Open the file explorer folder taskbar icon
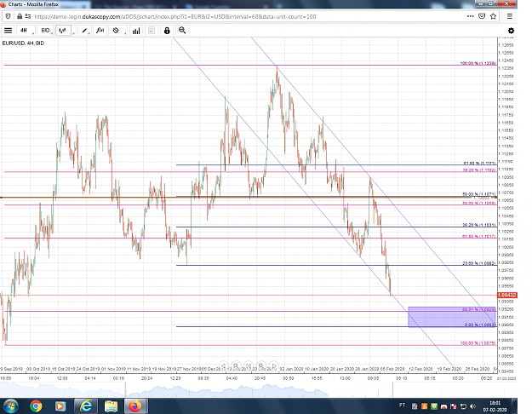Screen dimensions: 532x414 [111, 405]
